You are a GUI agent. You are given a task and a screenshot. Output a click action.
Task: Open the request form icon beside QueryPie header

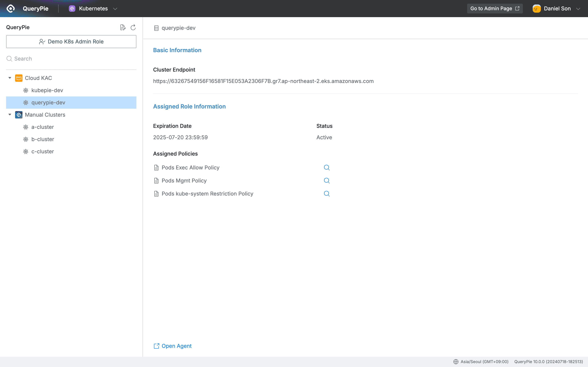(x=123, y=27)
